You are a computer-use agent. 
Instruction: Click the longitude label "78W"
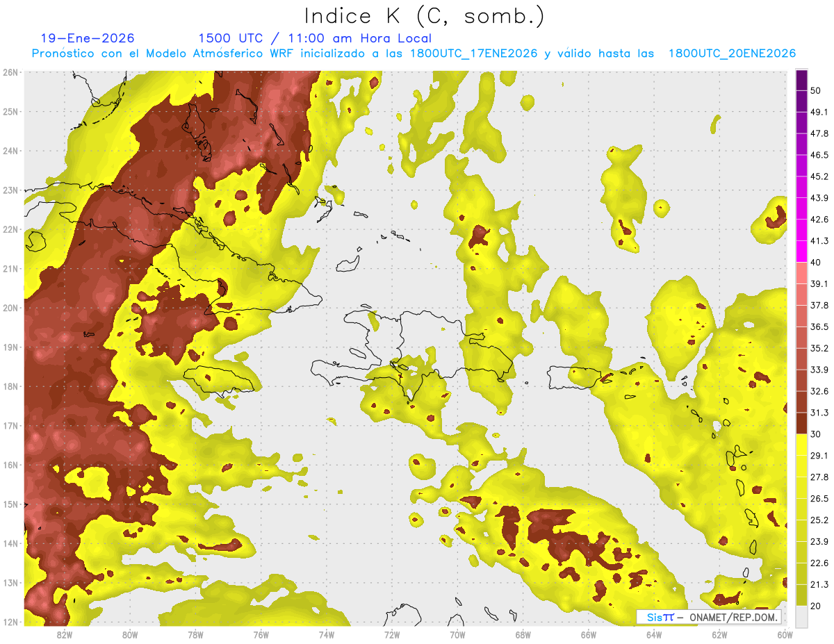click(x=195, y=634)
